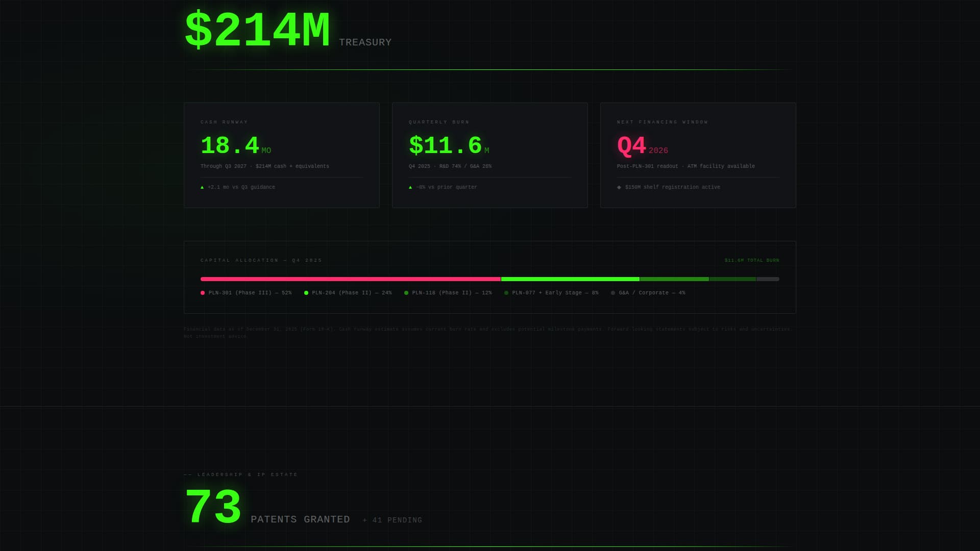Click legend text 'G&A / Corporate — 4%'
The height and width of the screenshot is (551, 980).
pyautogui.click(x=652, y=293)
